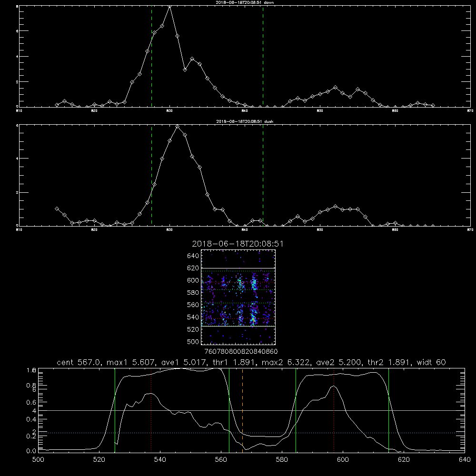Screen dimensions: 476x476
Task: Click the peak diamond marker in dusk plot
Action: (x=177, y=126)
